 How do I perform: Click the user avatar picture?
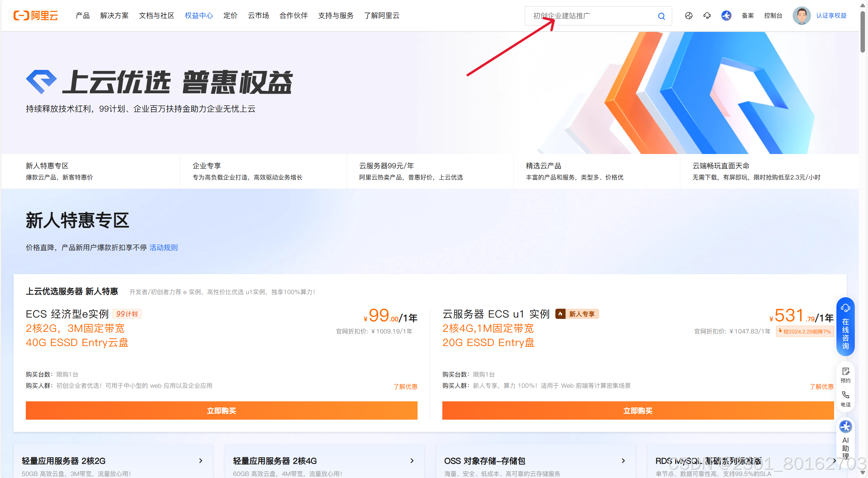(801, 16)
